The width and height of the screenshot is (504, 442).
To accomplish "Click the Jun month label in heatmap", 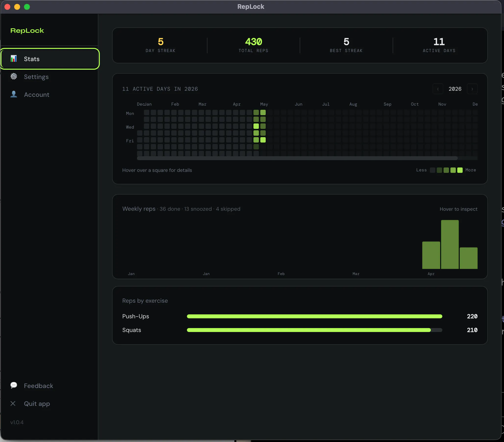I will (298, 104).
